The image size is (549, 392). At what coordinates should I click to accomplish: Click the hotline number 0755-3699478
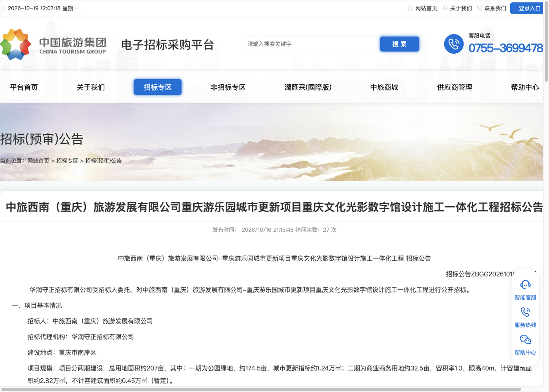coord(506,48)
